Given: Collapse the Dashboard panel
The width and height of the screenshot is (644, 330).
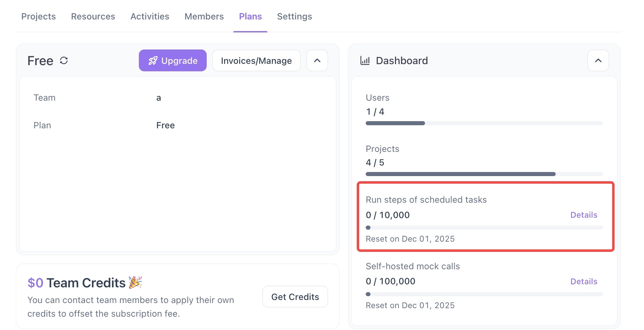Looking at the screenshot, I should pyautogui.click(x=598, y=61).
